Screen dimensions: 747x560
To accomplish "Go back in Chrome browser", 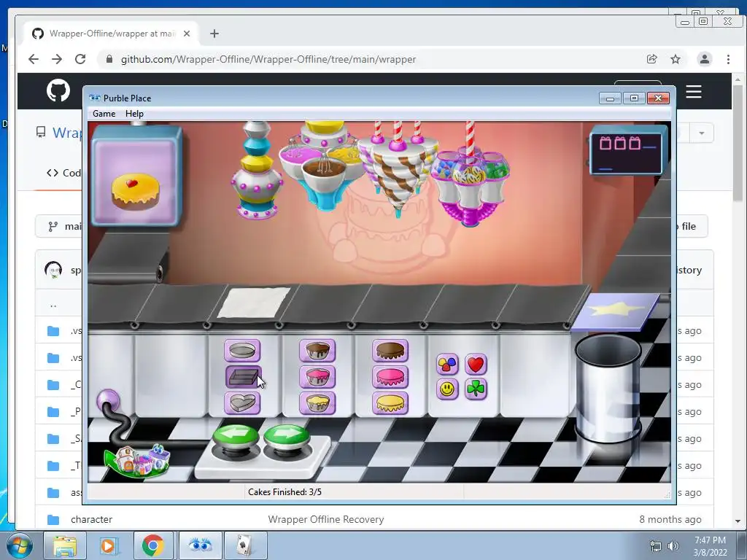I will pos(34,59).
